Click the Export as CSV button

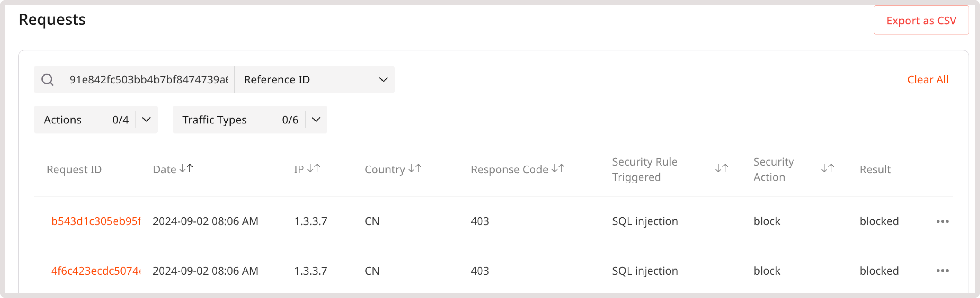click(x=921, y=20)
